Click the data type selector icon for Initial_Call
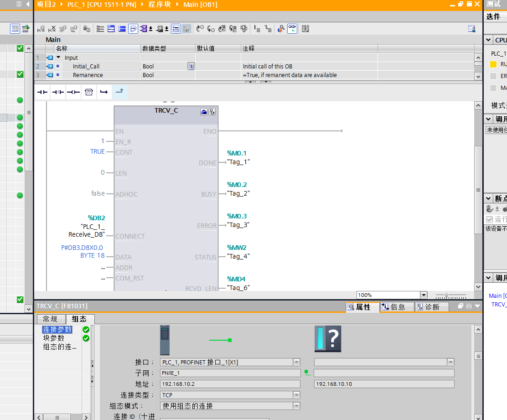 point(191,66)
